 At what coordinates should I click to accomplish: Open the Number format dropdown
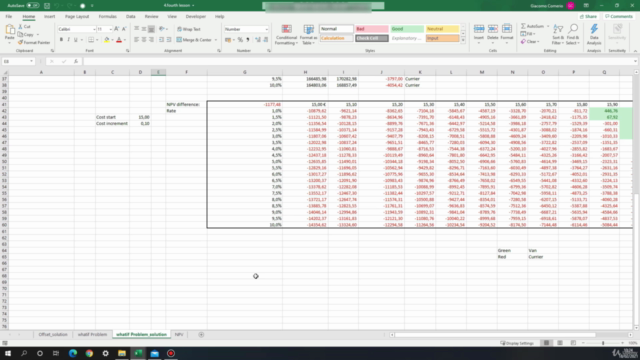click(267, 29)
